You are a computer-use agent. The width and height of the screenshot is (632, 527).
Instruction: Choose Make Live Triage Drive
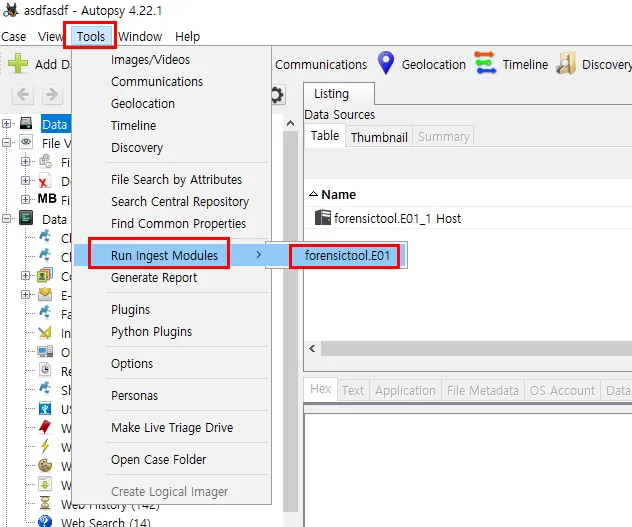point(172,427)
